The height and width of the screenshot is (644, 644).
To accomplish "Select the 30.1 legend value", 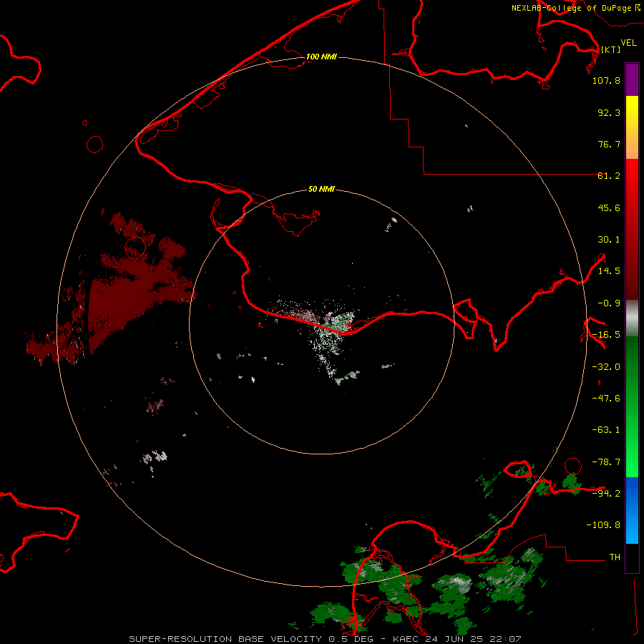I will [609, 240].
